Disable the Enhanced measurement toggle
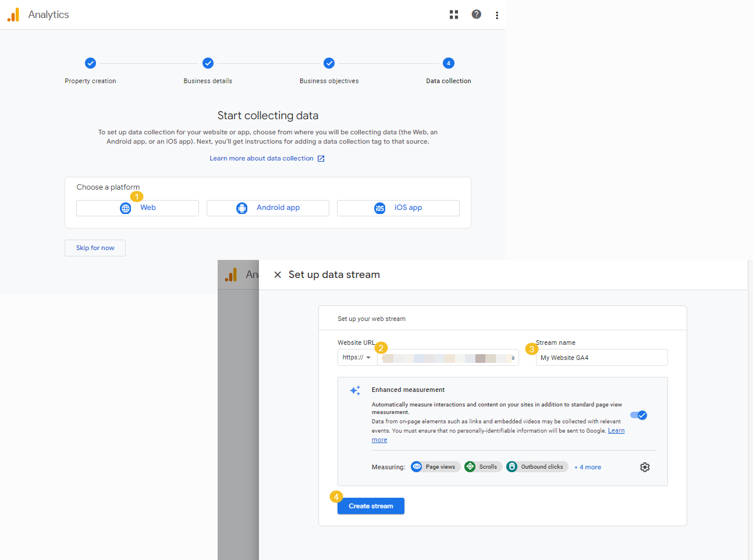Screen dimensions: 753x560 point(638,415)
